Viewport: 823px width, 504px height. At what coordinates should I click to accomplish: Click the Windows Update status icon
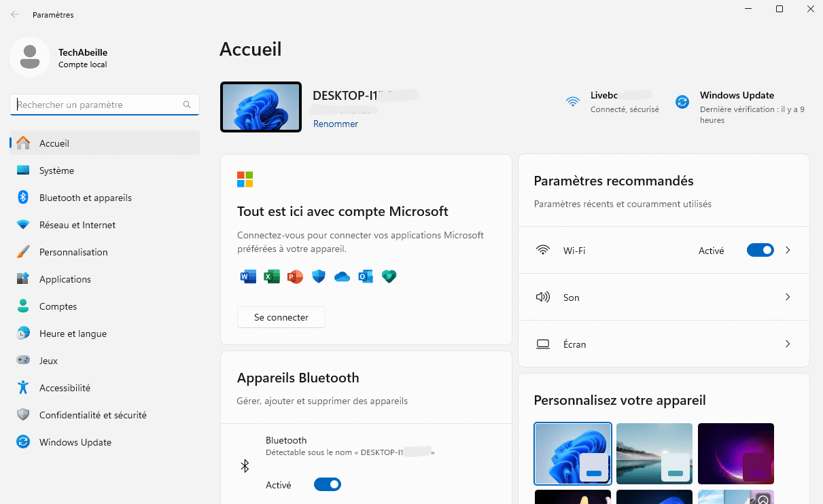682,101
